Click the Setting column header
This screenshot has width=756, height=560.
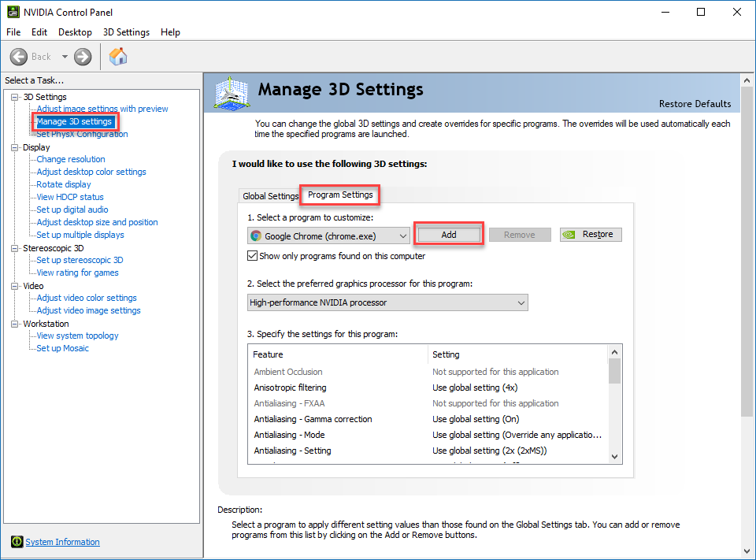(x=518, y=354)
